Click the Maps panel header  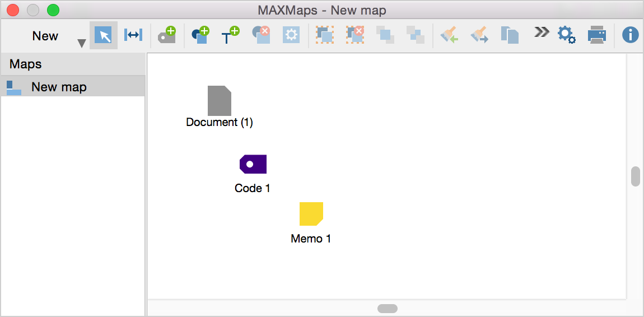[73, 64]
